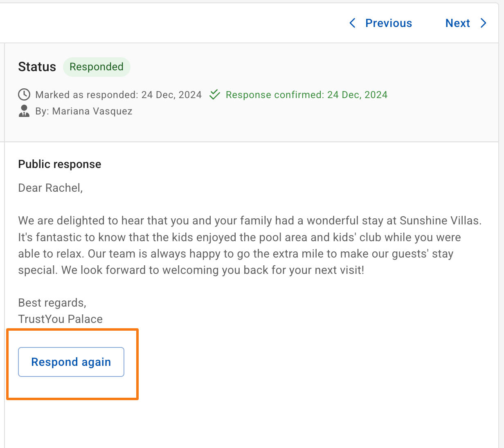Click the clock icon near Marked as responded
The image size is (504, 448).
(x=24, y=95)
